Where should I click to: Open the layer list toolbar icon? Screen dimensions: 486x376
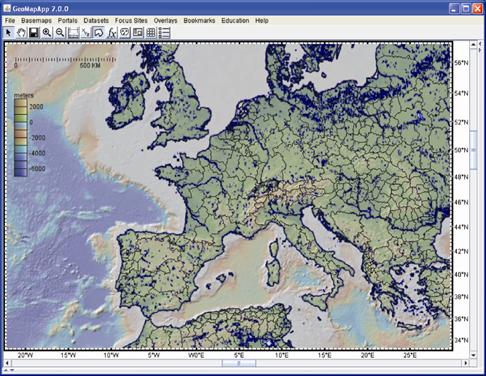pyautogui.click(x=164, y=33)
